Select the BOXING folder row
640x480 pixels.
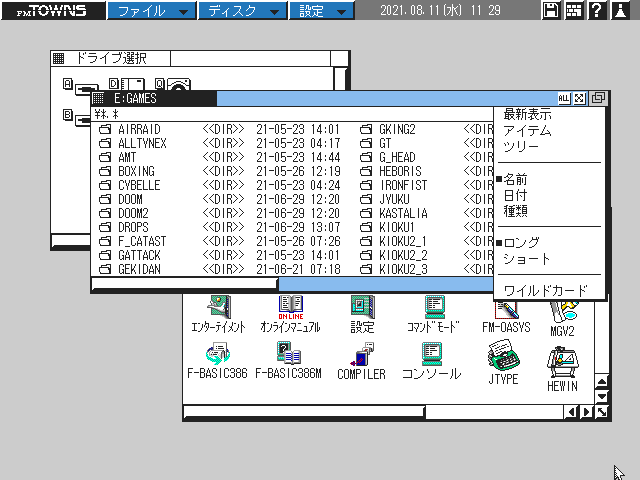[220, 171]
